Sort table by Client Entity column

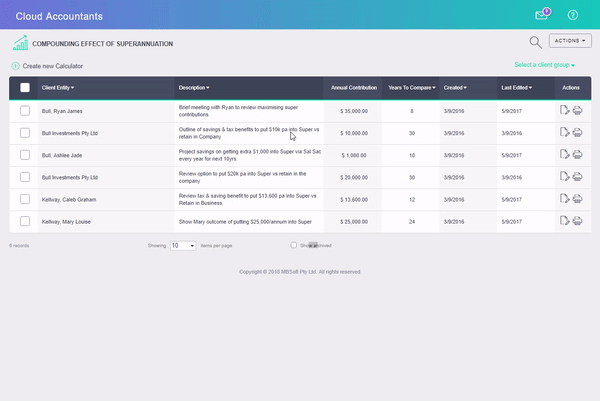pos(58,88)
